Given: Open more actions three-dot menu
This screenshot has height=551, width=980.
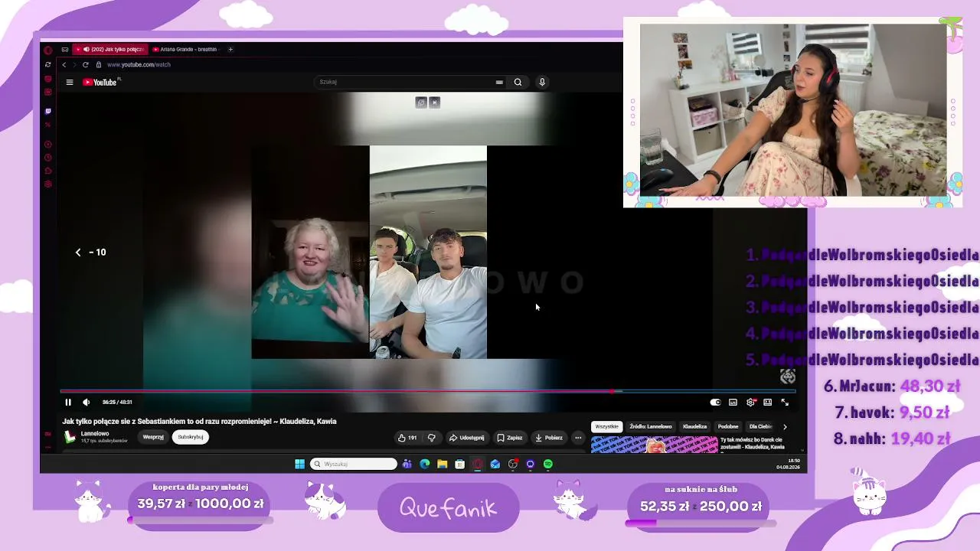Looking at the screenshot, I should 578,438.
